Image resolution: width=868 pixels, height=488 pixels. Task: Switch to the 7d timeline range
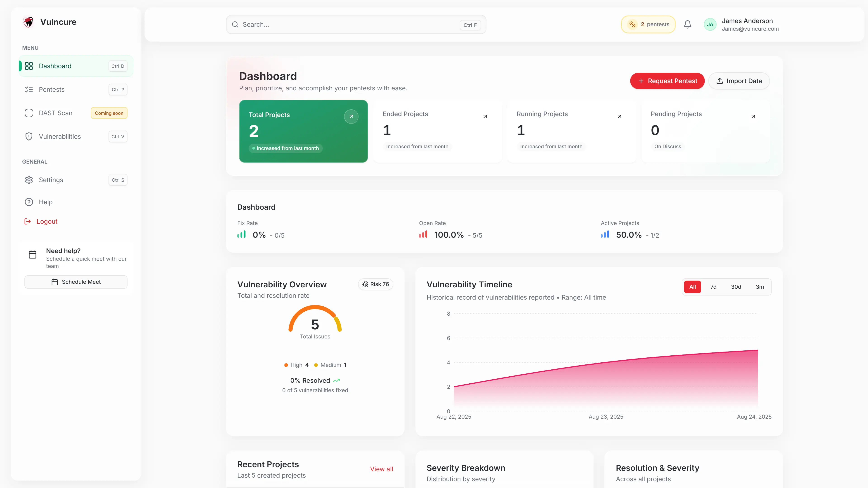click(713, 287)
